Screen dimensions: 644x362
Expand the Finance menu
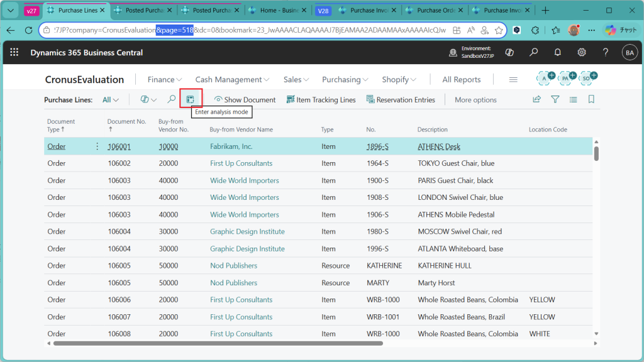165,79
